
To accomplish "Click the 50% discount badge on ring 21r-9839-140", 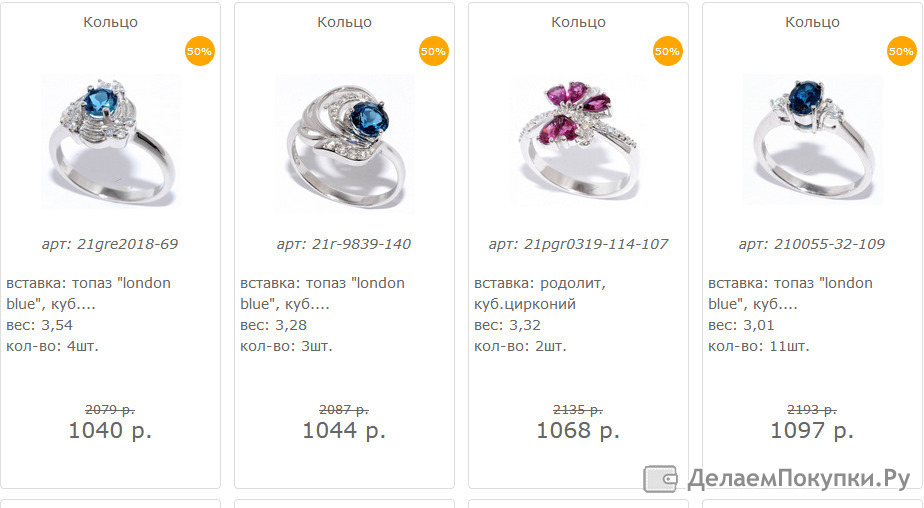I will 434,51.
